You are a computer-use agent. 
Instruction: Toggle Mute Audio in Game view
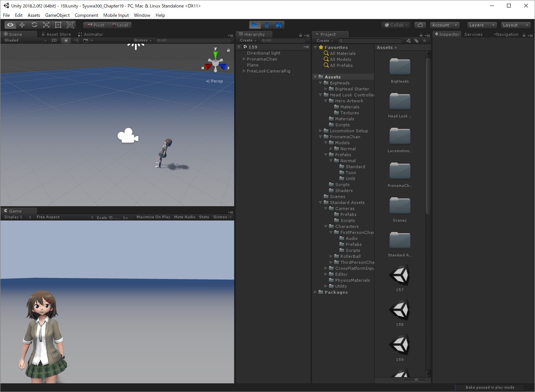(x=184, y=217)
